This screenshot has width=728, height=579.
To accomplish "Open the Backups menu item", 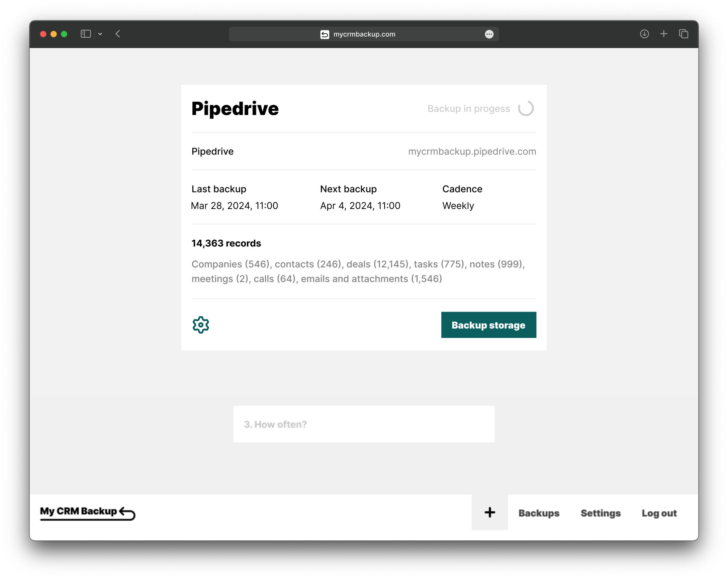I will tap(539, 513).
